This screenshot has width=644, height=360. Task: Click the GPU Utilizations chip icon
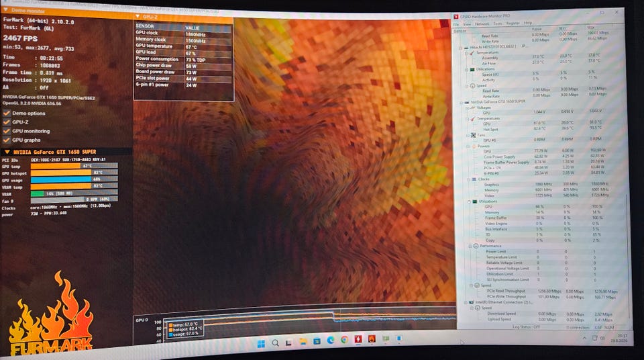475,201
